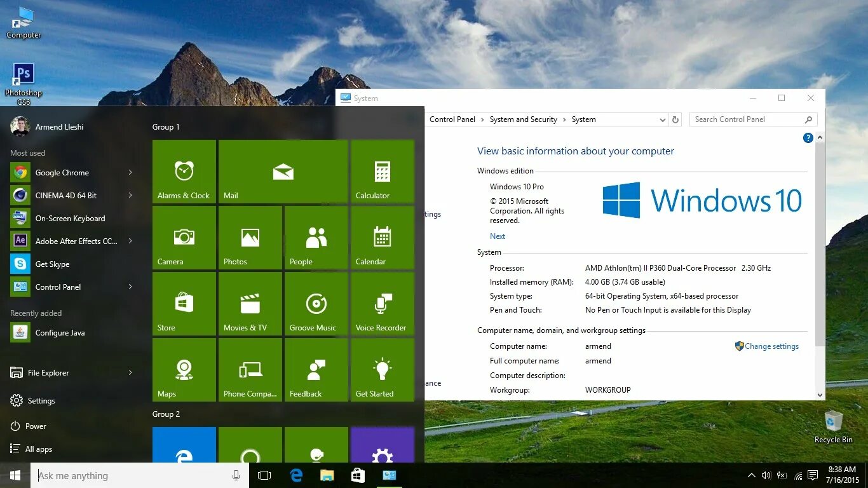Expand Google Chrome jump list arrow
This screenshot has height=488, width=868.
point(130,172)
